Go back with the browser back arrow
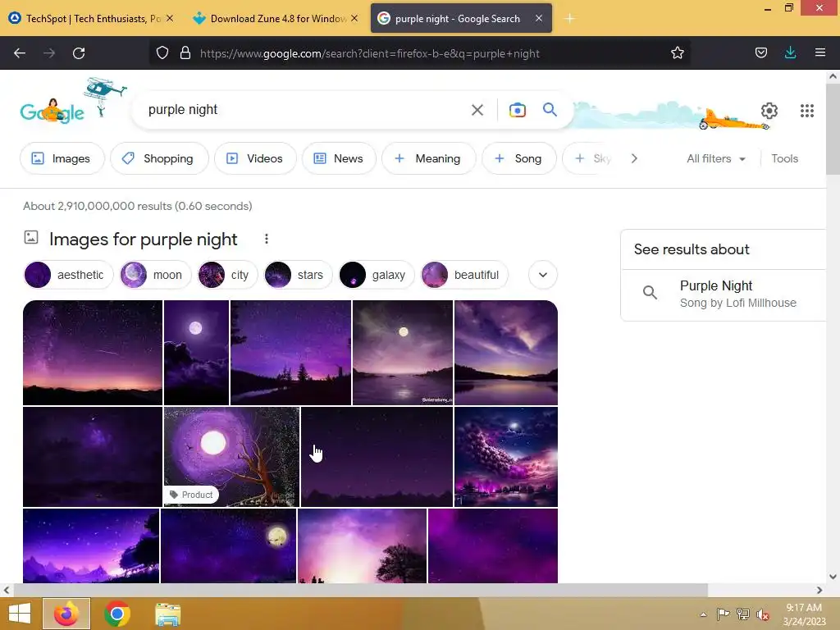 click(x=20, y=53)
